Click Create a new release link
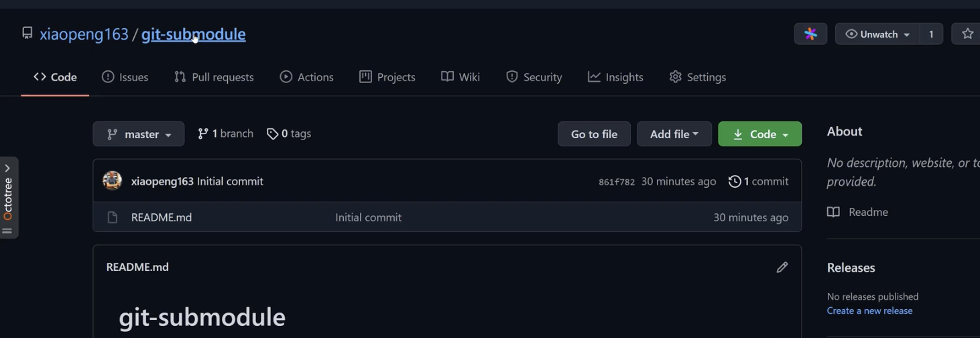 click(869, 311)
